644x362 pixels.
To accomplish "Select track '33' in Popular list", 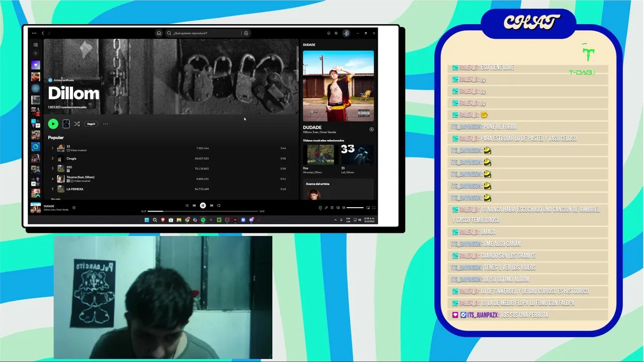I will tap(171, 148).
